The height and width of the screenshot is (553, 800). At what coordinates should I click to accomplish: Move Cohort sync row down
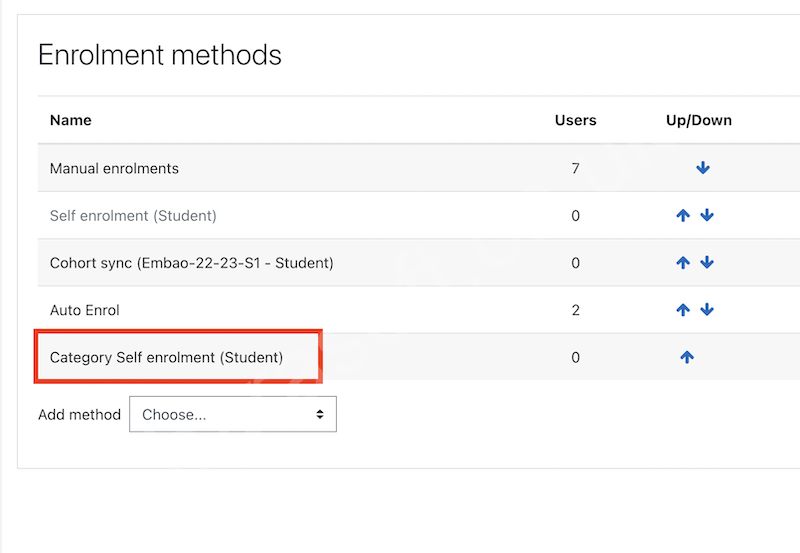click(707, 263)
